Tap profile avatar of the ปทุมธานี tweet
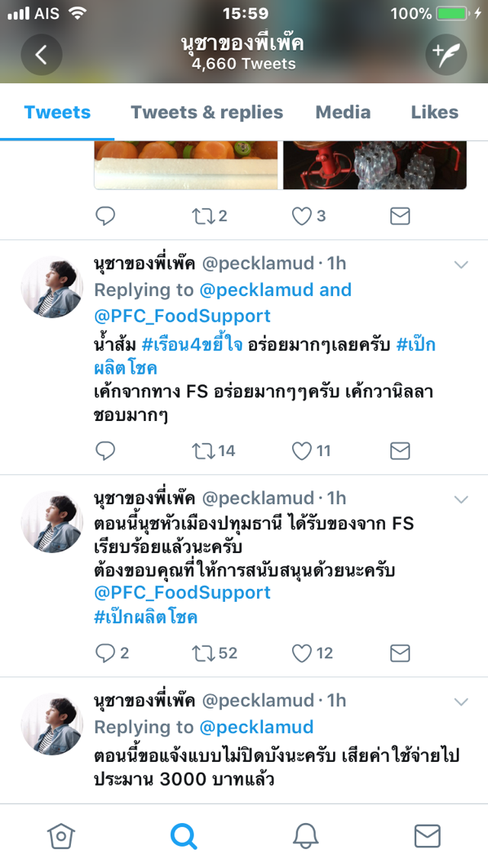 point(52,521)
